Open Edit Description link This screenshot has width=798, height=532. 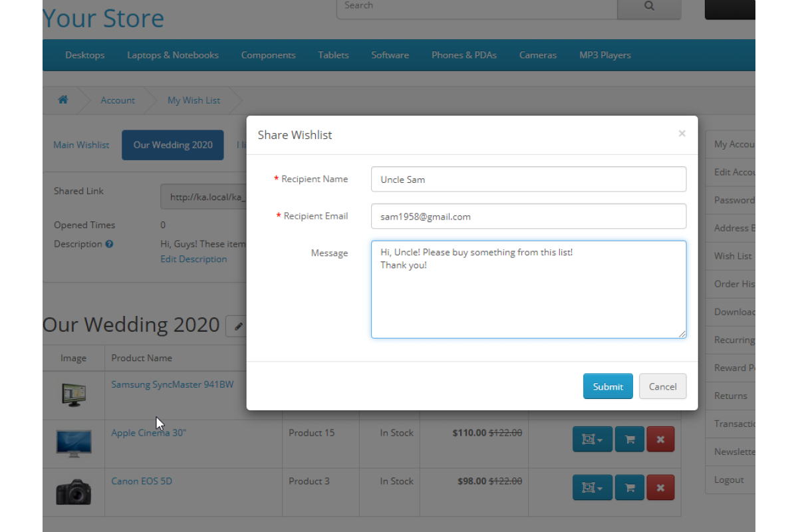click(x=194, y=259)
